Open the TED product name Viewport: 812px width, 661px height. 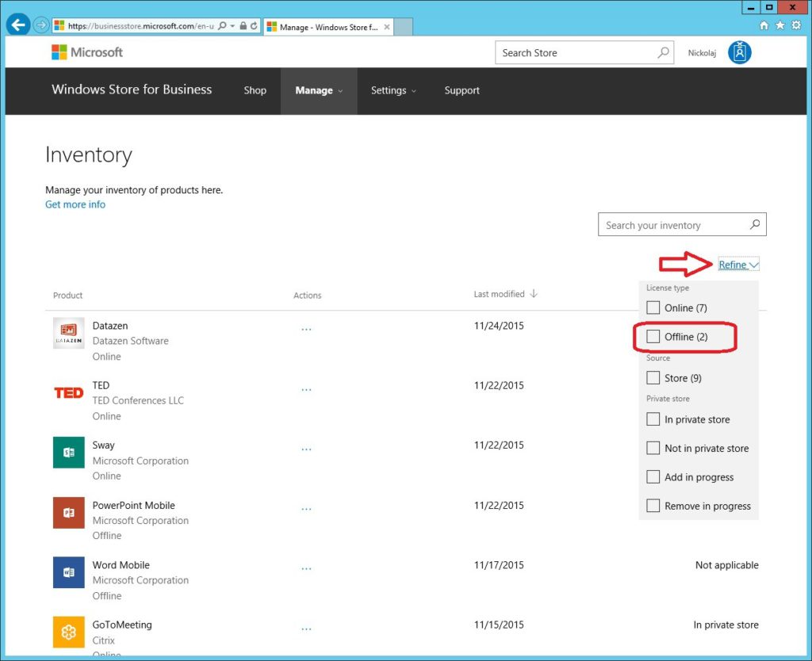click(x=101, y=385)
